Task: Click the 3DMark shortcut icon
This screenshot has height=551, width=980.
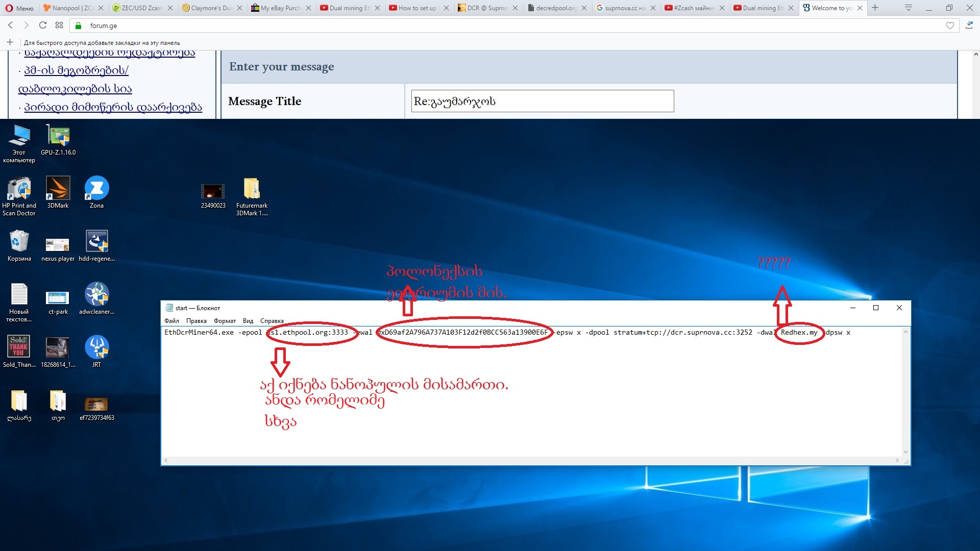Action: click(58, 189)
